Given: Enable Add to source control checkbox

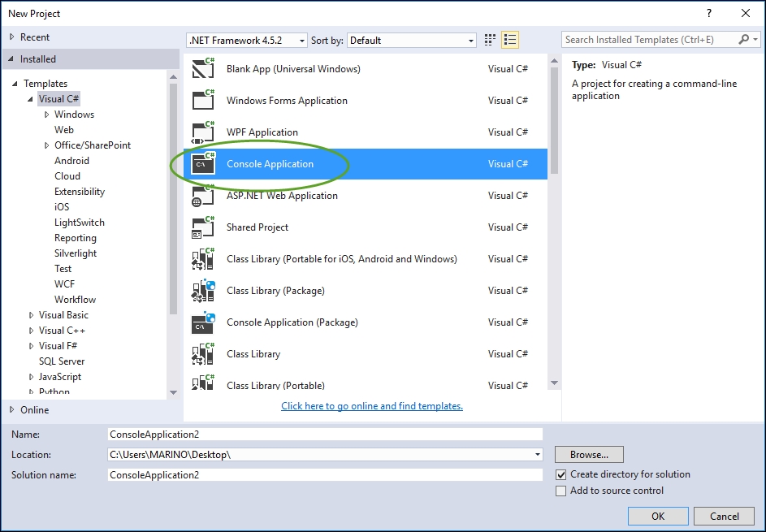Looking at the screenshot, I should click(x=560, y=491).
